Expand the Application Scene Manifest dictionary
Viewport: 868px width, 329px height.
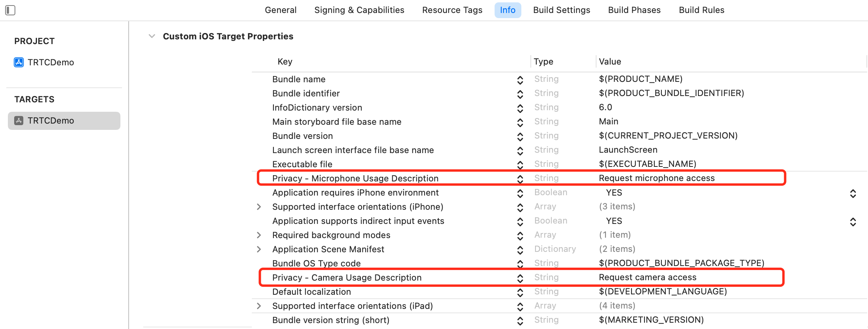pos(259,250)
